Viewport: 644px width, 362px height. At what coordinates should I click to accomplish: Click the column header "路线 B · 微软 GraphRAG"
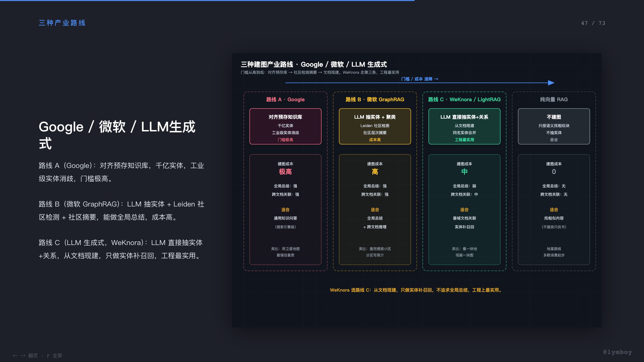[375, 100]
